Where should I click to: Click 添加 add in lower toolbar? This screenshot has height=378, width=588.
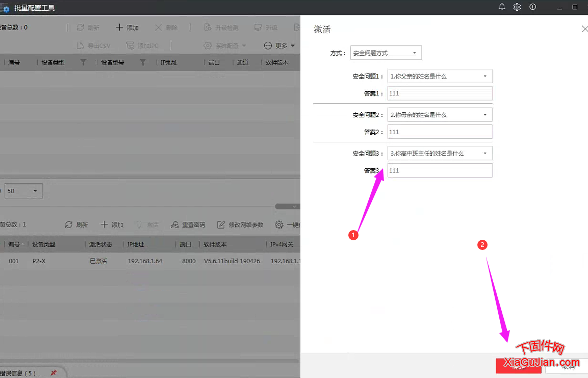tap(112, 224)
